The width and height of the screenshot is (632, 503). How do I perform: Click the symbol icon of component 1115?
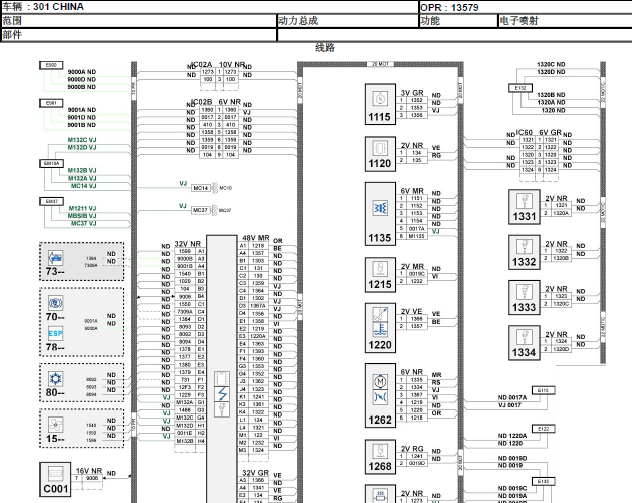click(380, 98)
